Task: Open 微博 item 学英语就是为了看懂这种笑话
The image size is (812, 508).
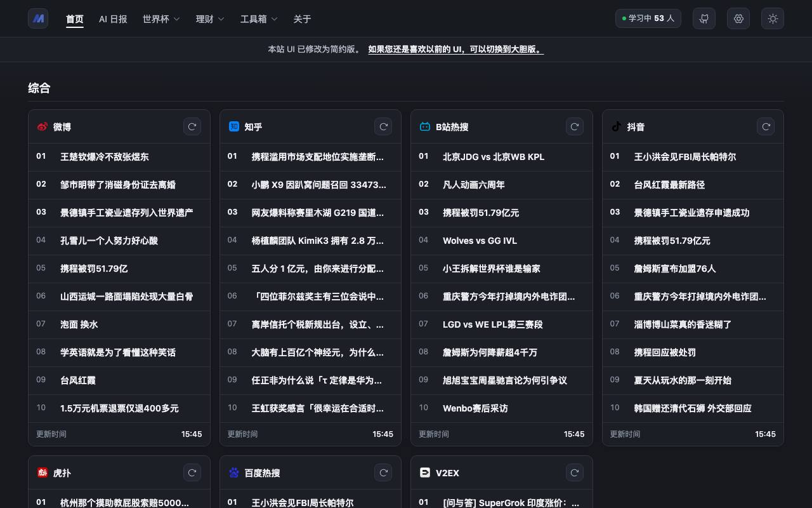Action: [x=119, y=352]
